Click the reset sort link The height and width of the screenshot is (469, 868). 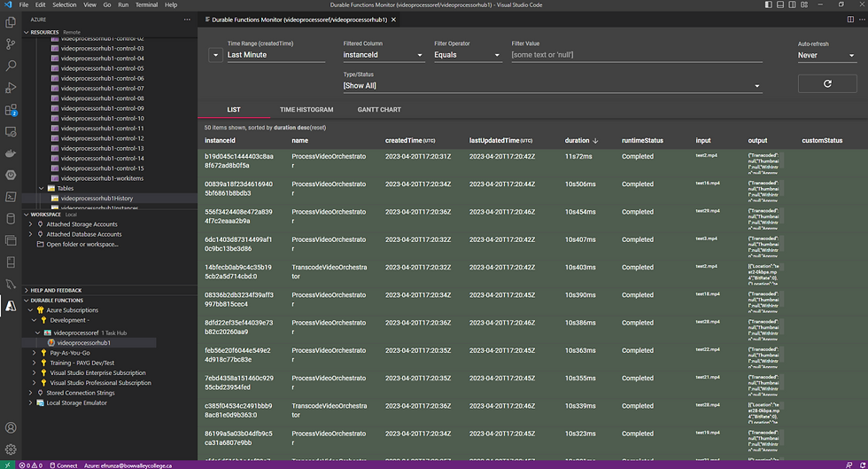[x=317, y=128]
